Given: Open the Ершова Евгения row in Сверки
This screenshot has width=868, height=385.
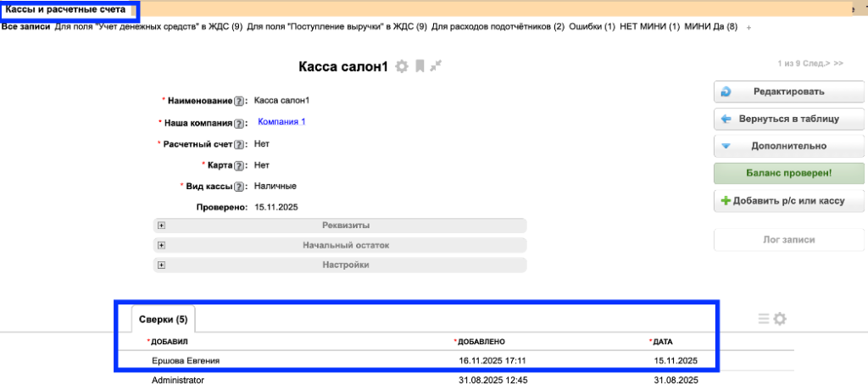Looking at the screenshot, I should [186, 360].
